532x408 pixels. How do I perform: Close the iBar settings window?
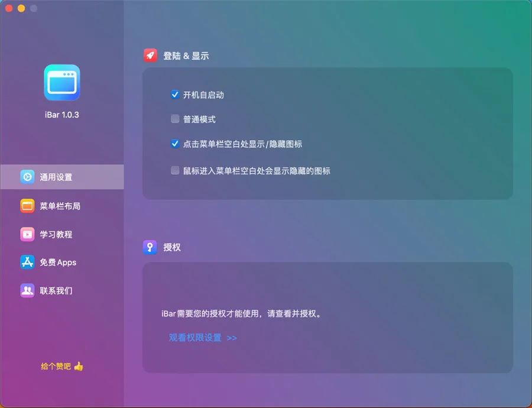click(x=9, y=8)
